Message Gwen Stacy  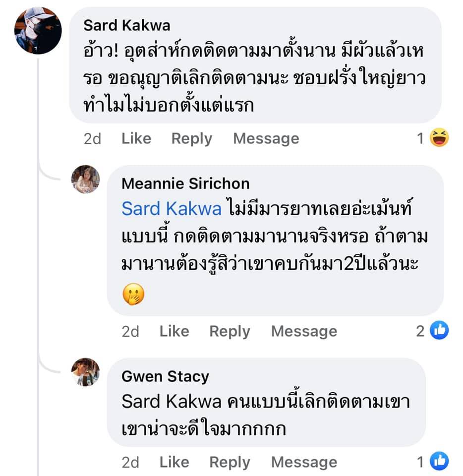click(304, 463)
